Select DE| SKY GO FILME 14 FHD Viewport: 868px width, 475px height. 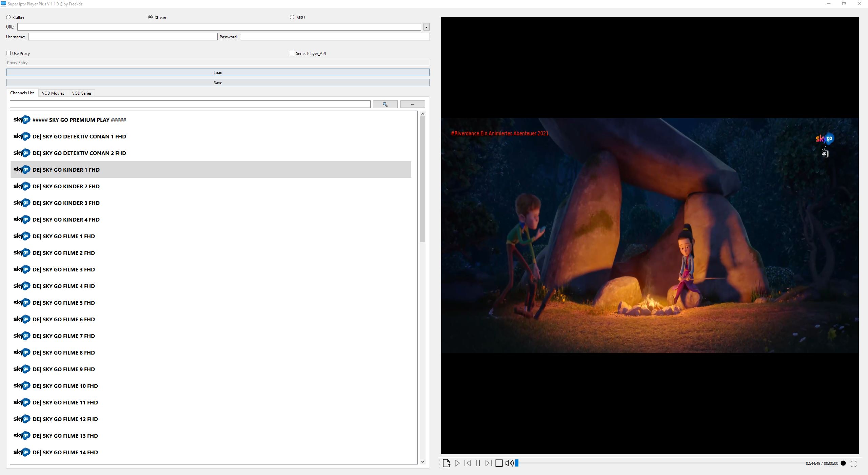tap(211, 452)
